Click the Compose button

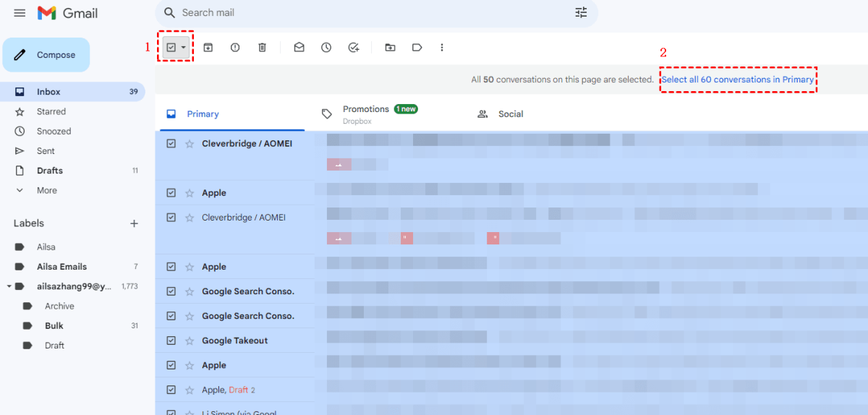46,55
